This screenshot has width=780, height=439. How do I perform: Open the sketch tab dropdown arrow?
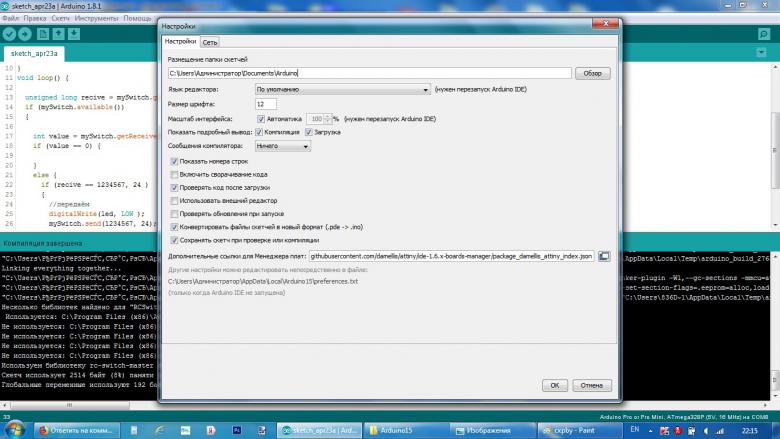(761, 53)
